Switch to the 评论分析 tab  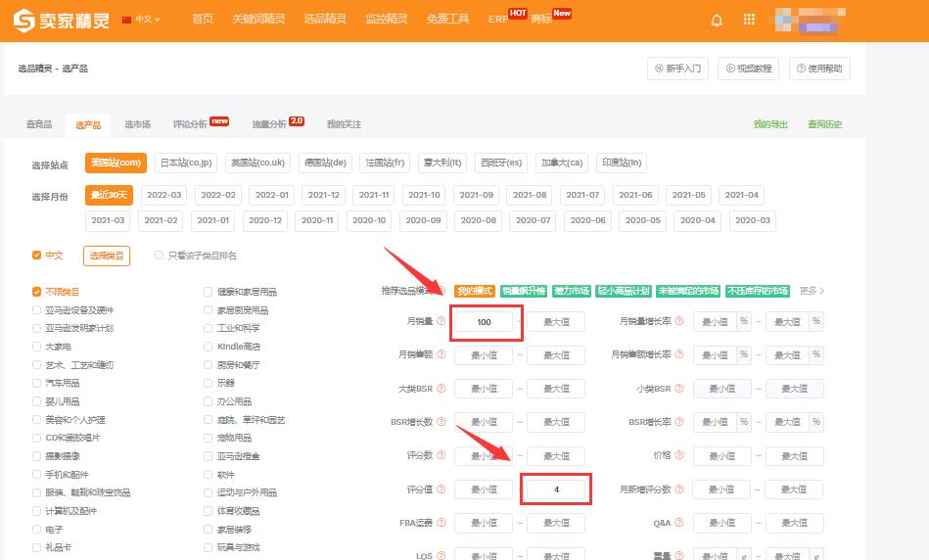[x=190, y=124]
